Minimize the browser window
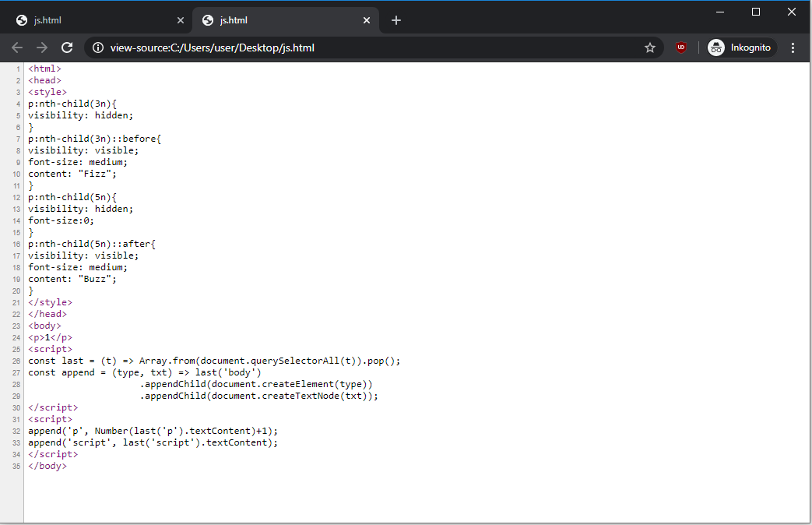Viewport: 812px width, 525px height. tap(720, 12)
